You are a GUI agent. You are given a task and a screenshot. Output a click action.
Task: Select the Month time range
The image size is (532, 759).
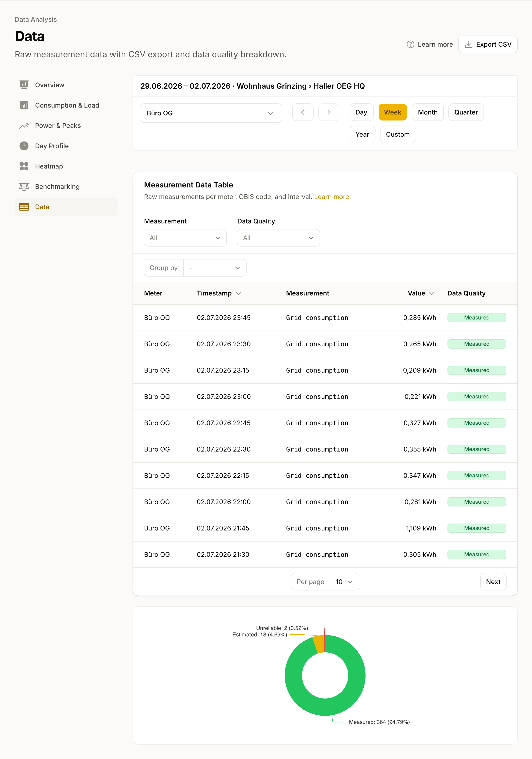tap(428, 112)
